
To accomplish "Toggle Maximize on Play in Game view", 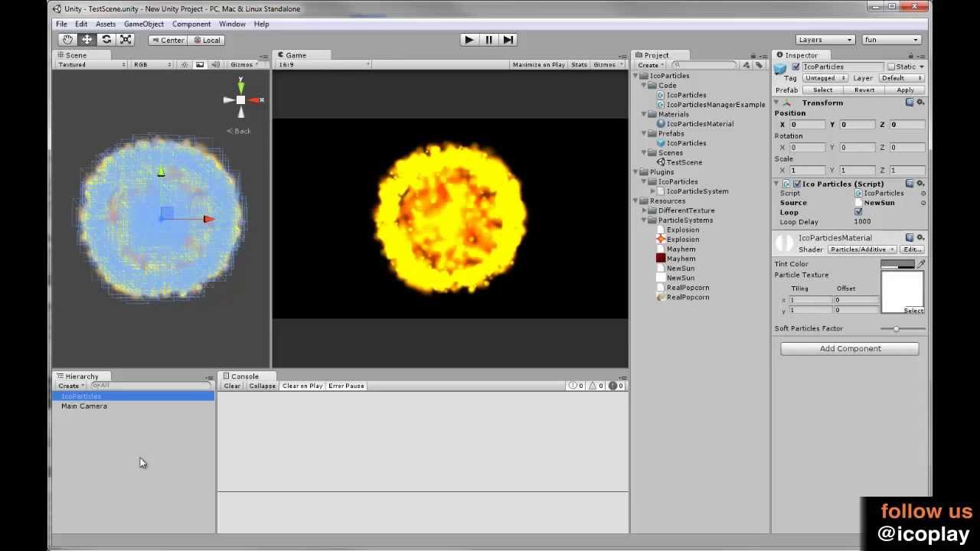I will (539, 65).
